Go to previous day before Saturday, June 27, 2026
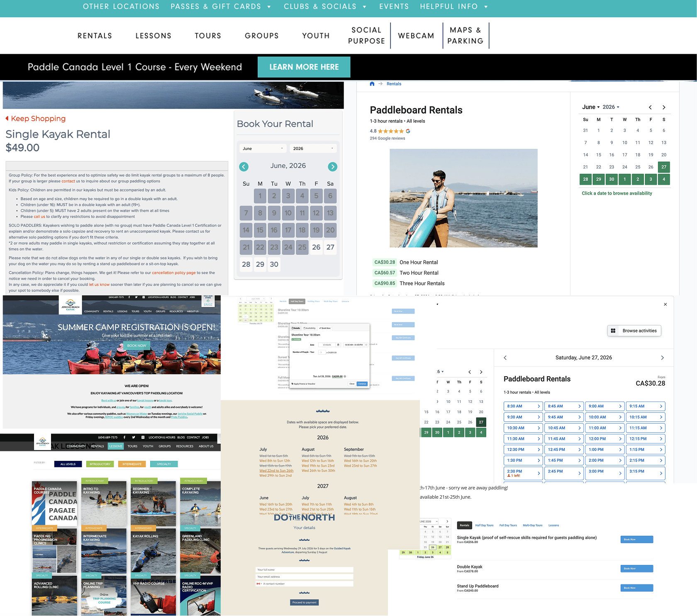 point(505,358)
